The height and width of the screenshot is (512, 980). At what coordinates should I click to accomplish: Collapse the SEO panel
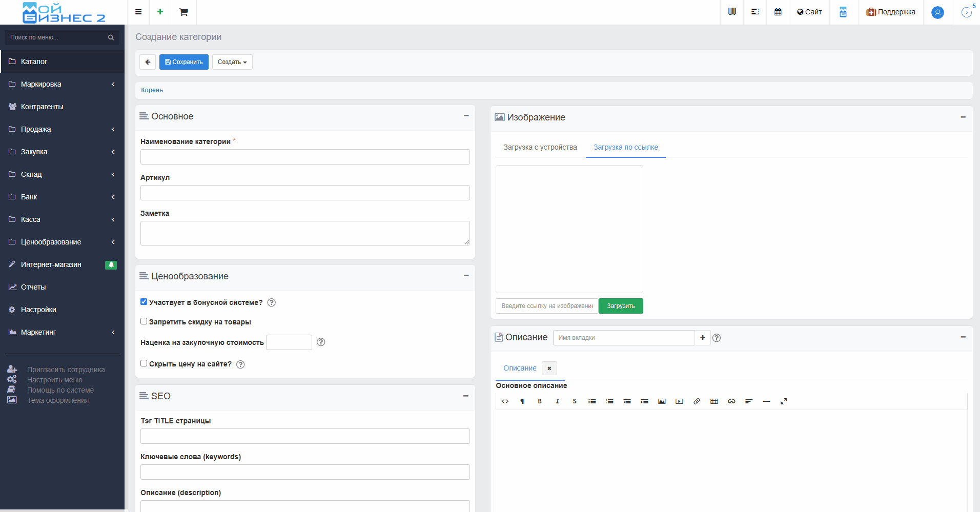point(466,396)
